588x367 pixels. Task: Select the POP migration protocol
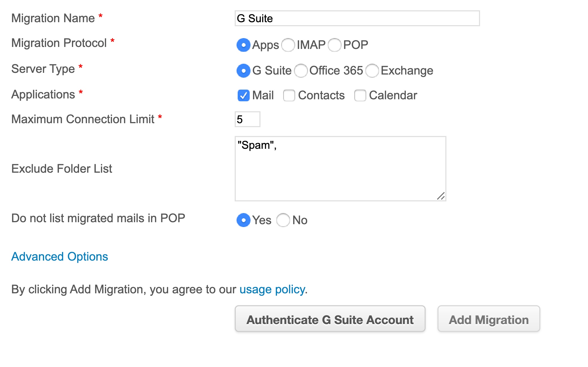[x=334, y=45]
